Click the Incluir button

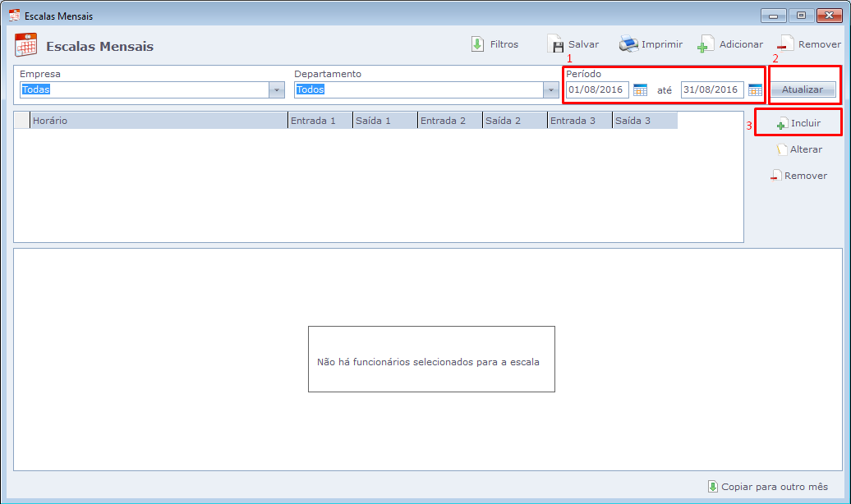[798, 123]
